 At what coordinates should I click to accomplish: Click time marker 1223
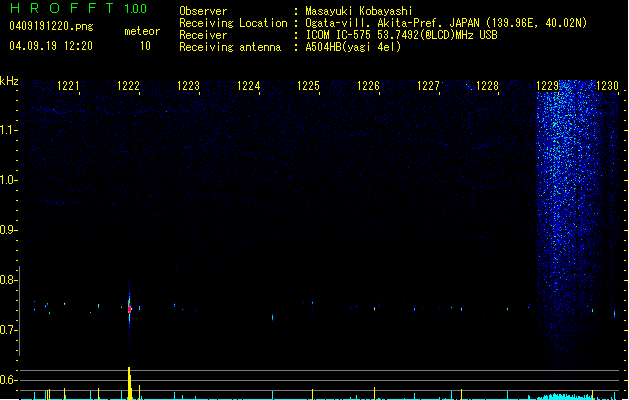(x=188, y=86)
